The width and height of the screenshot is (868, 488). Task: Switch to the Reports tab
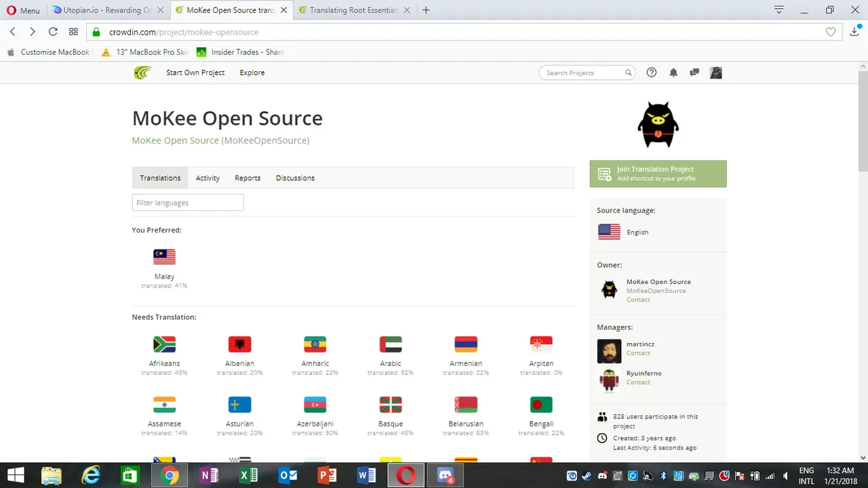pyautogui.click(x=248, y=178)
